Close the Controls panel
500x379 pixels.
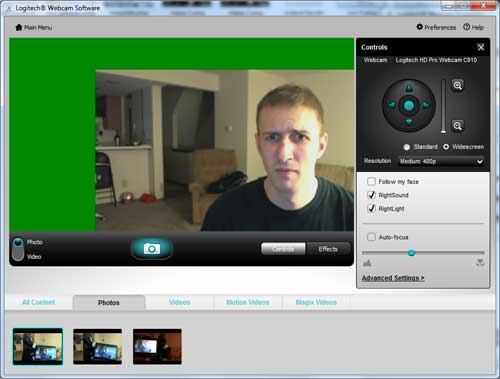pos(481,47)
